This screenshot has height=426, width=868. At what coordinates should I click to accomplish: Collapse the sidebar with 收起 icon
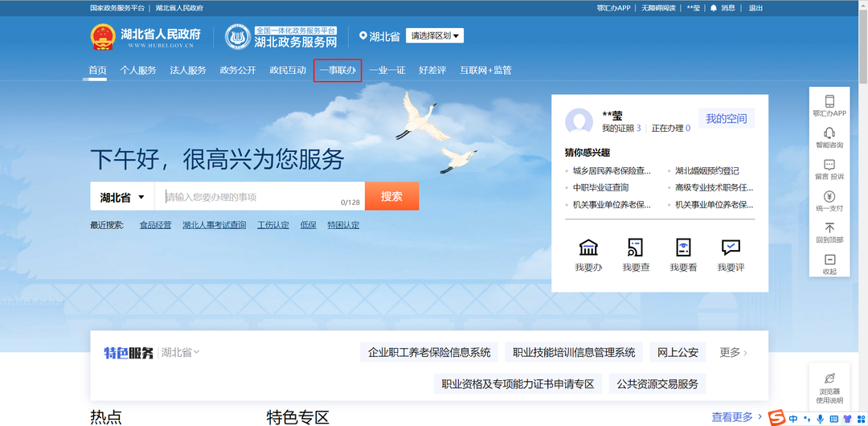click(x=829, y=260)
